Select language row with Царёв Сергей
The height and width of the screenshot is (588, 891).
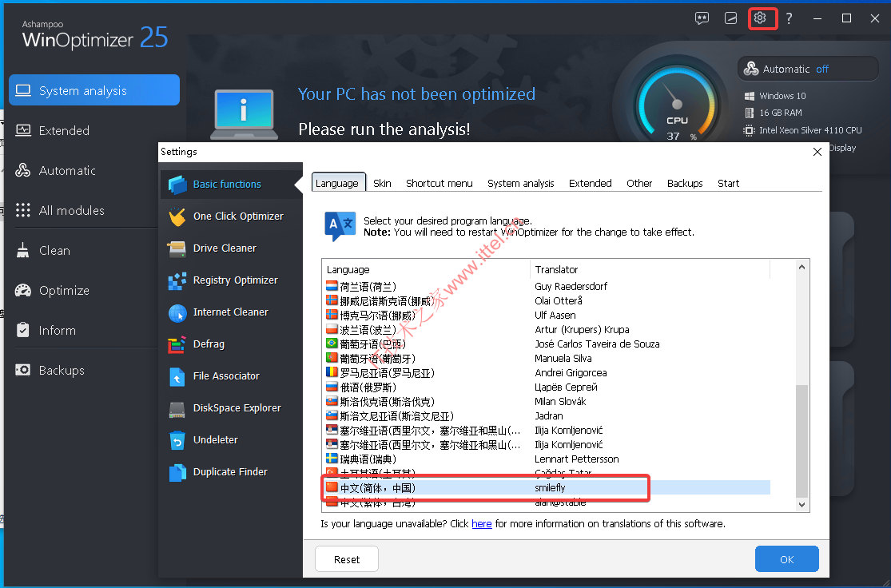(x=547, y=387)
